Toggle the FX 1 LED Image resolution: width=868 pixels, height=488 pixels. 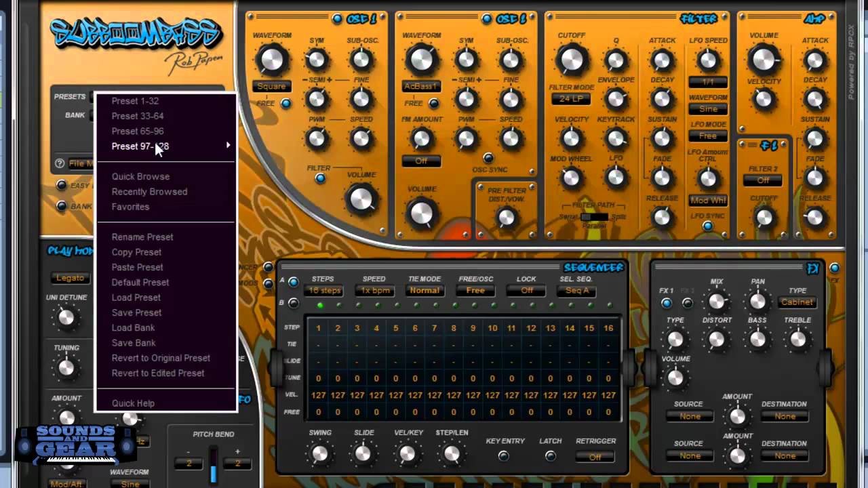(x=667, y=303)
